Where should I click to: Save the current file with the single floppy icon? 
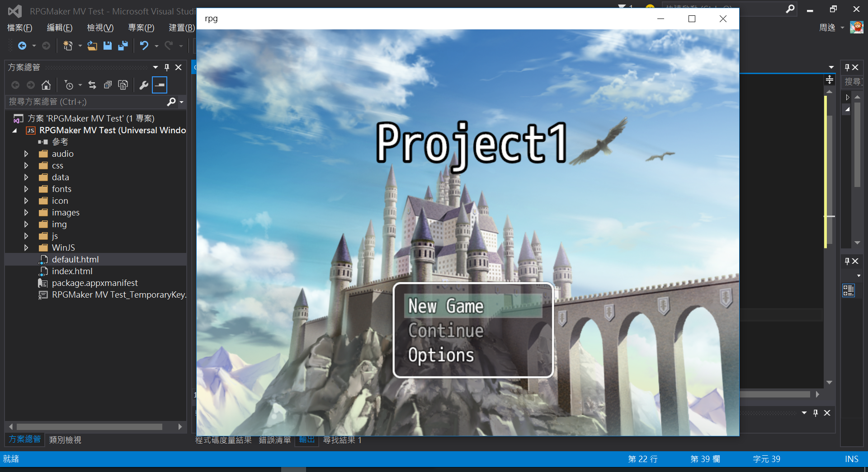point(108,46)
